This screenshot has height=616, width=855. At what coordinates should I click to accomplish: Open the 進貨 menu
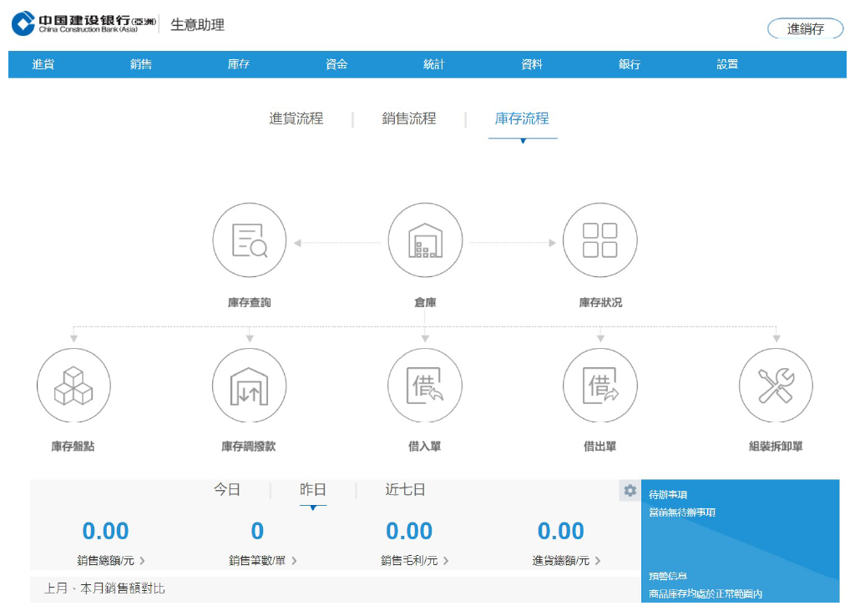click(x=43, y=64)
